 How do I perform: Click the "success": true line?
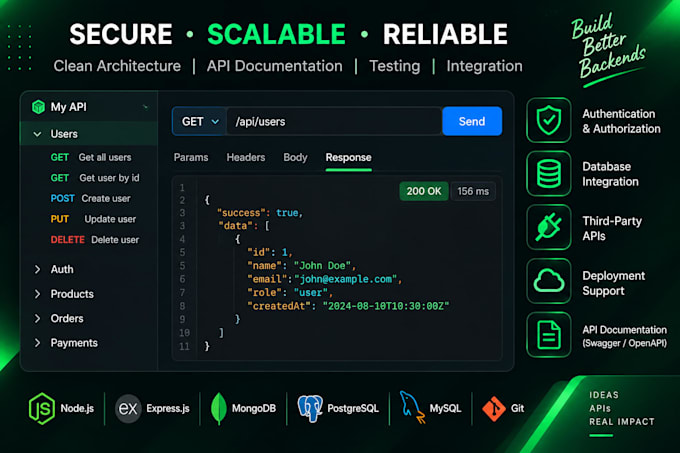[x=259, y=213]
